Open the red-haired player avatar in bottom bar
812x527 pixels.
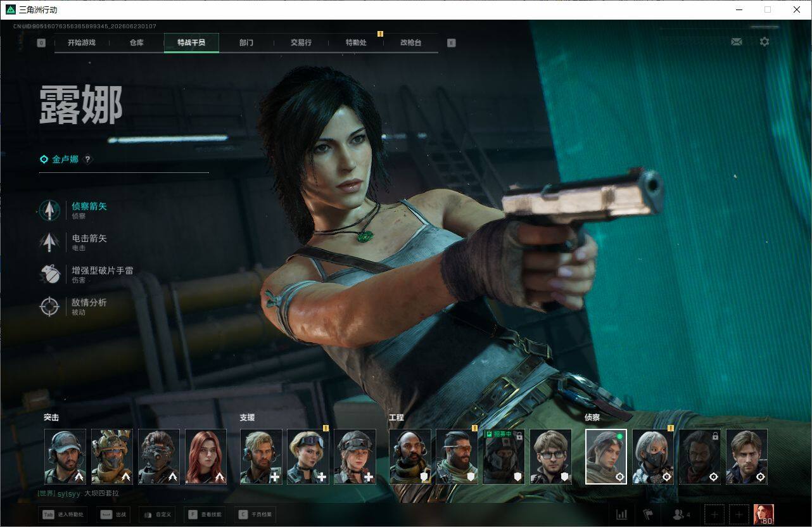tap(764, 514)
